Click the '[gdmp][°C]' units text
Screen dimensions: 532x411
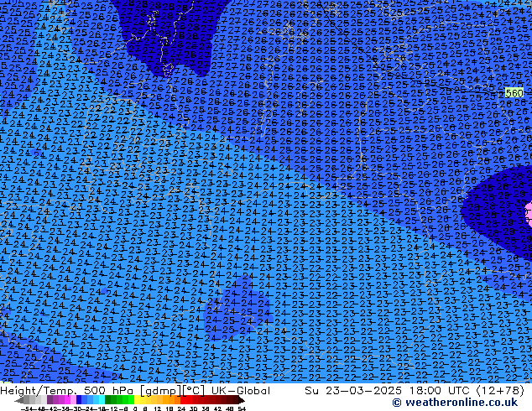click(x=173, y=391)
